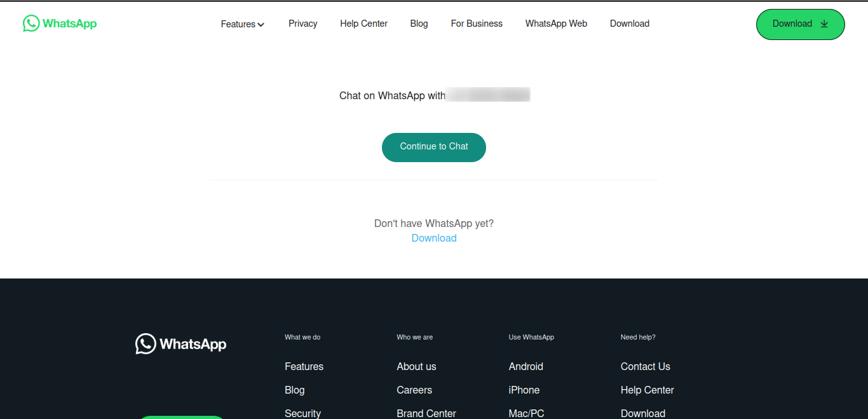
Task: Open the Security link in the footer
Action: click(x=302, y=413)
